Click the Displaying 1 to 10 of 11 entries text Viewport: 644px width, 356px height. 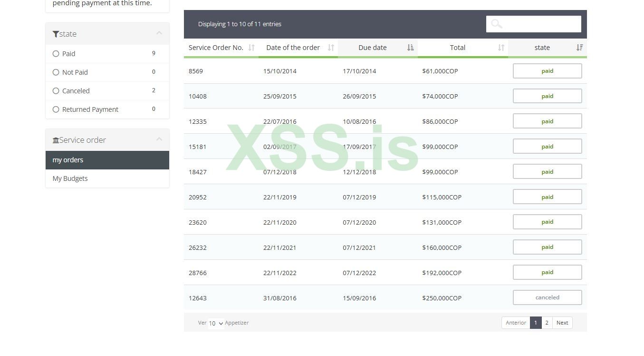click(x=240, y=24)
